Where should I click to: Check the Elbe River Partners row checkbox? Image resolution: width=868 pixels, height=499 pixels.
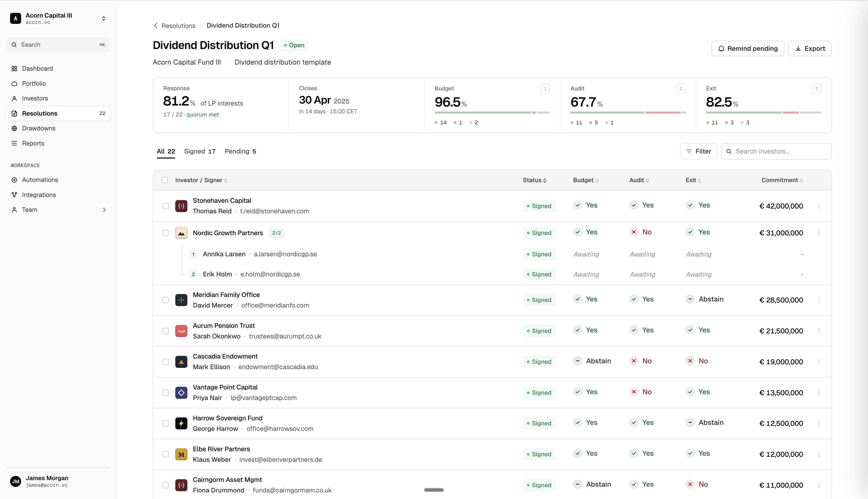[x=166, y=455]
